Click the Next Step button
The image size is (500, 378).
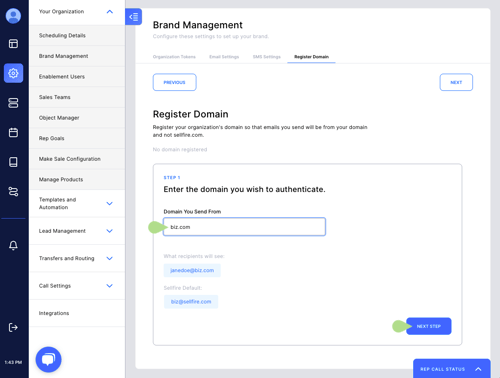click(x=429, y=326)
